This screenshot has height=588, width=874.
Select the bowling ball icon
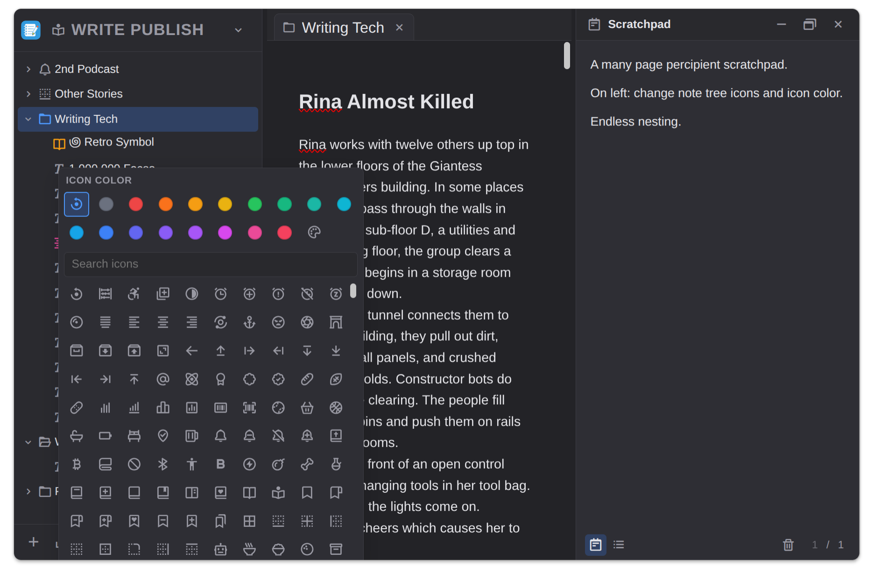(307, 549)
